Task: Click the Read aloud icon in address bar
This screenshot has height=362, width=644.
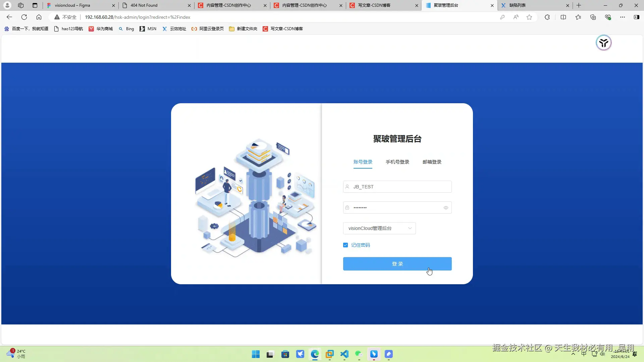Action: (516, 17)
